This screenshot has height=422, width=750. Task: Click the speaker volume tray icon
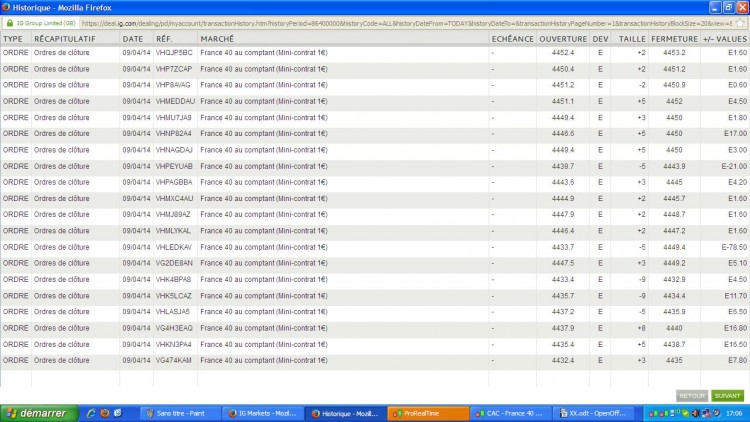(x=695, y=413)
